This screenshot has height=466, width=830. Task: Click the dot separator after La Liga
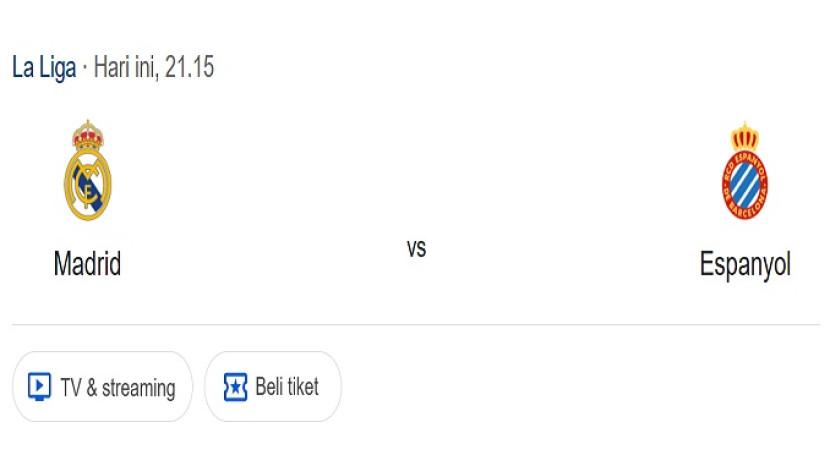click(x=85, y=68)
